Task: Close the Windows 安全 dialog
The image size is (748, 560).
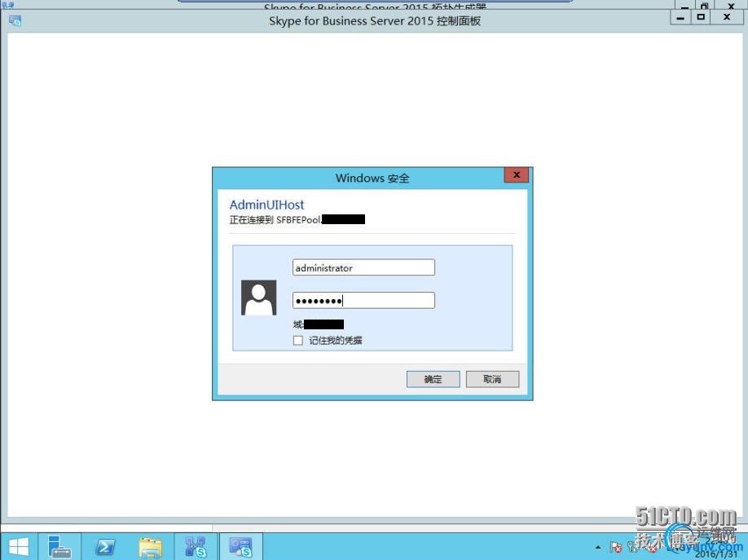Action: [x=516, y=175]
